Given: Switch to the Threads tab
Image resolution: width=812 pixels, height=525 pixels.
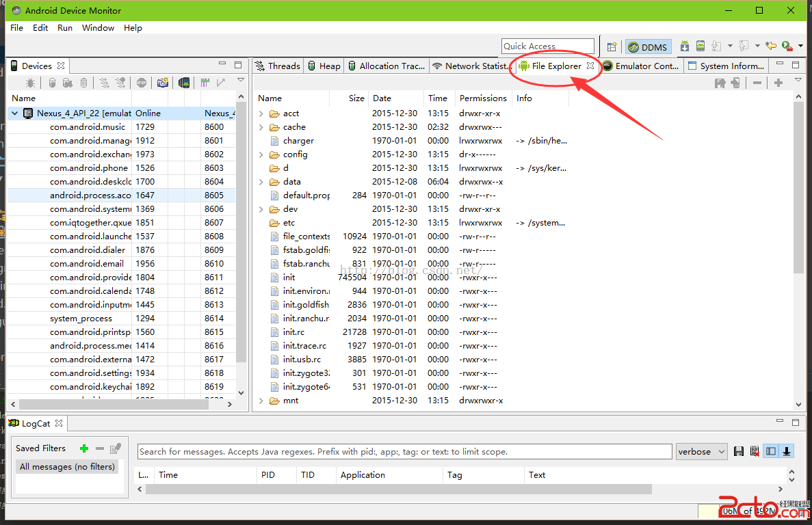Looking at the screenshot, I should click(x=278, y=66).
